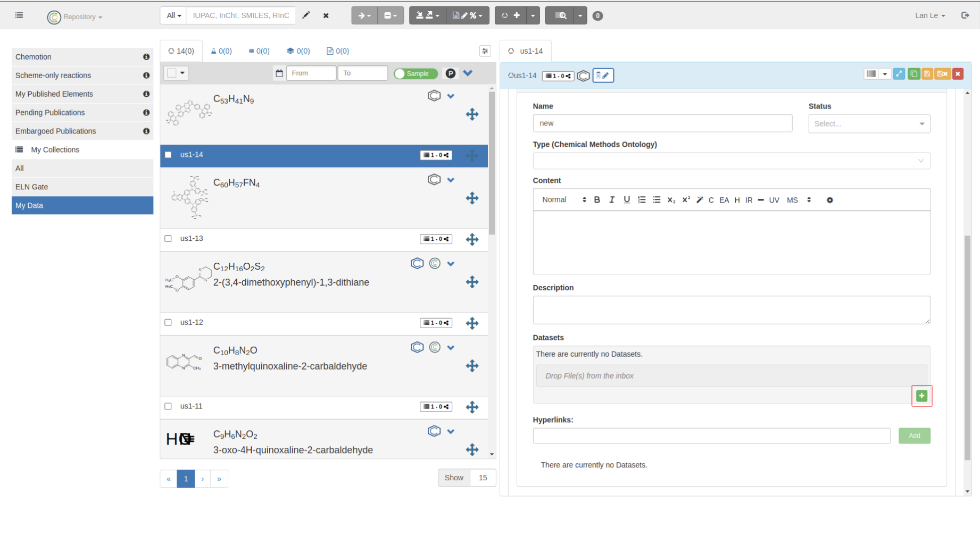Click the green plus icon under Datasets

pos(922,396)
